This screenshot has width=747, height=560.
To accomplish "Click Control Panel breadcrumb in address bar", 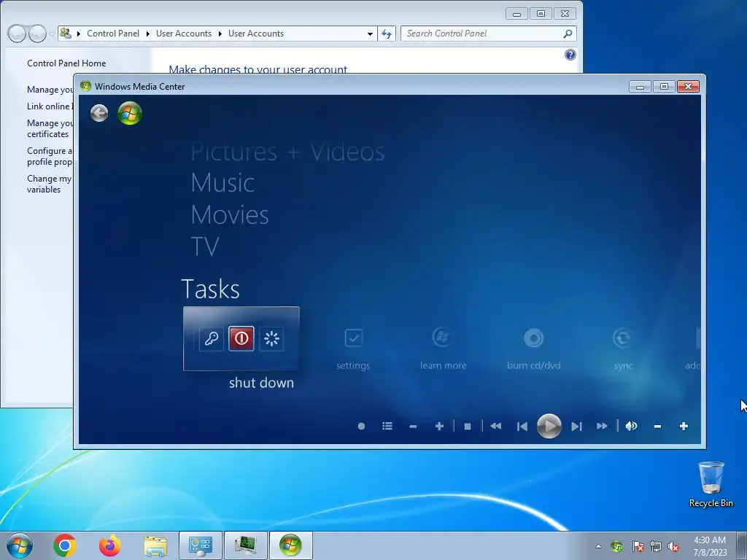I will [113, 34].
